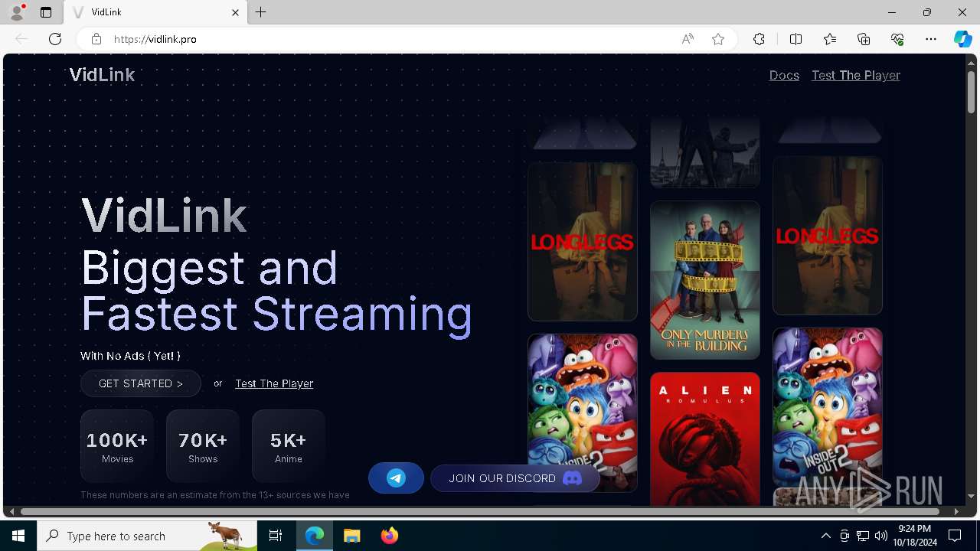Viewport: 980px width, 551px height.
Task: Open the Windows Start menu
Action: (x=18, y=536)
